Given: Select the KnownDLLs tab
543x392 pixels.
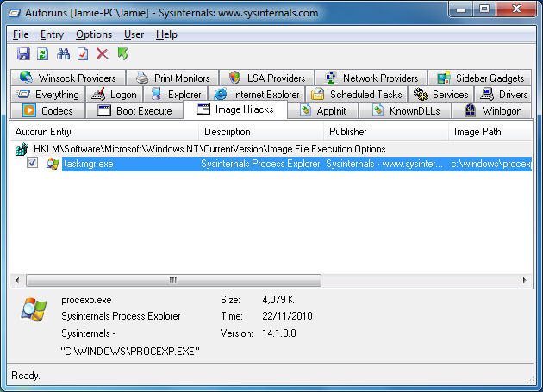Looking at the screenshot, I should [405, 111].
